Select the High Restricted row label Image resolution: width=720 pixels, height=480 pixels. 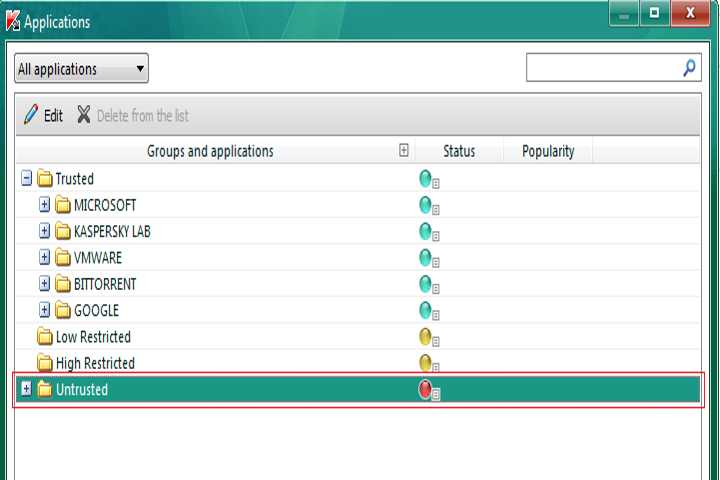(95, 363)
